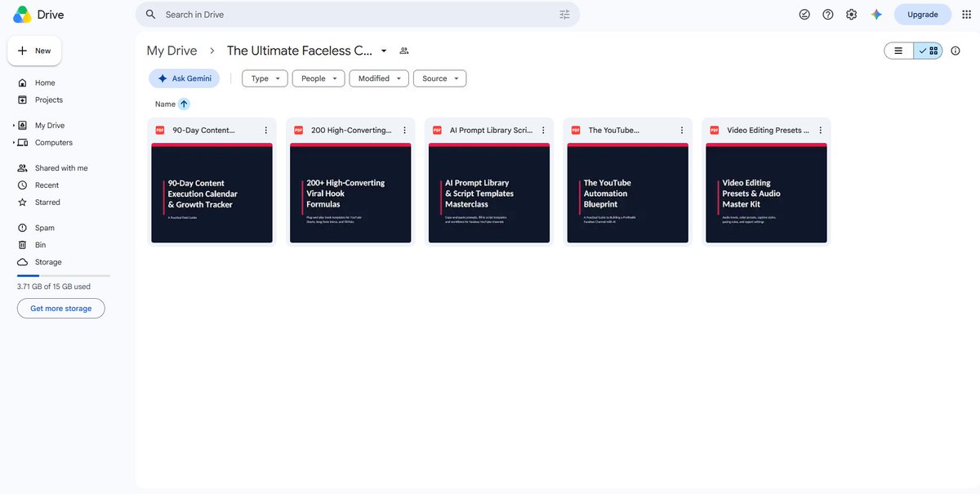Viewport: 980px width, 494px height.
Task: Open the AI Prompt Library Masterclass thumbnail
Action: click(489, 193)
